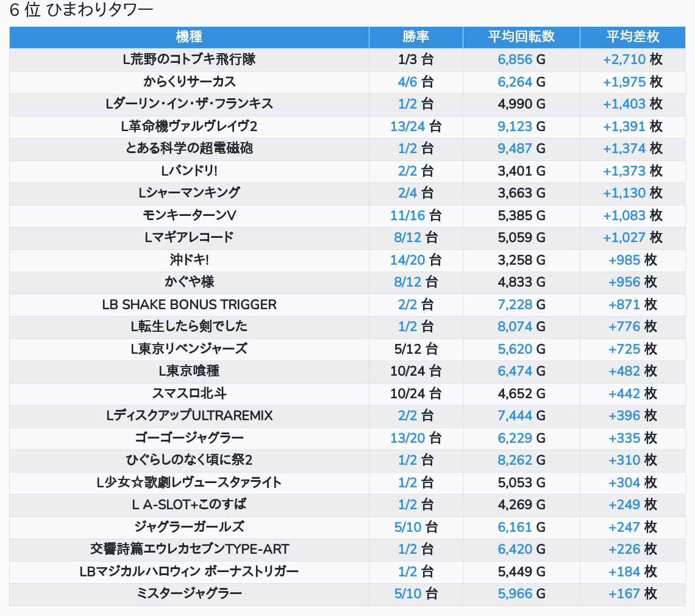This screenshot has width=695, height=616.
Task: Select the L荒野のコトブキ飛行隊 machine name
Action: (x=189, y=60)
